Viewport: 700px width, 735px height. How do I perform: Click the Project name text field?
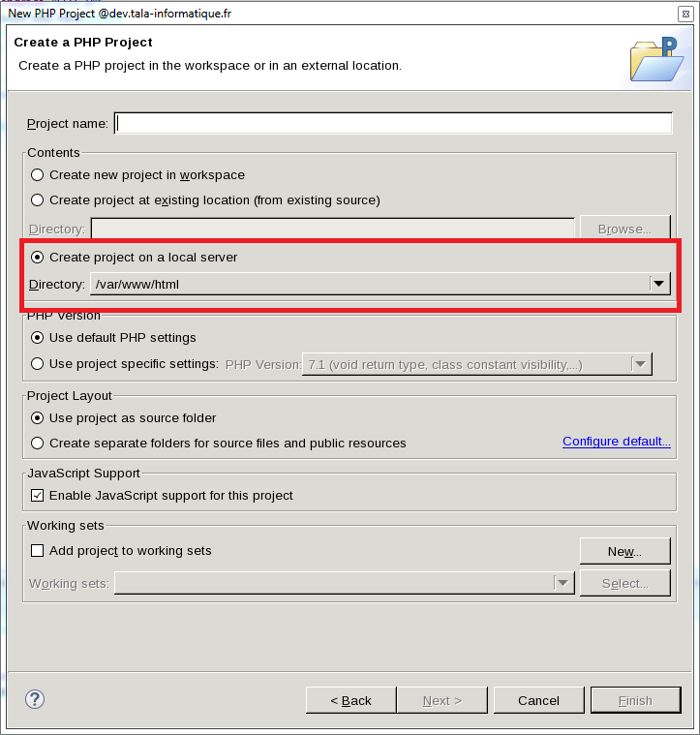tap(392, 124)
